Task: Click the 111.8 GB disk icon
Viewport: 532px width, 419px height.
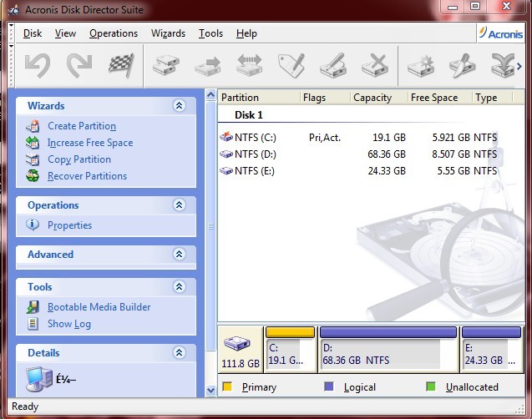Action: coord(237,343)
